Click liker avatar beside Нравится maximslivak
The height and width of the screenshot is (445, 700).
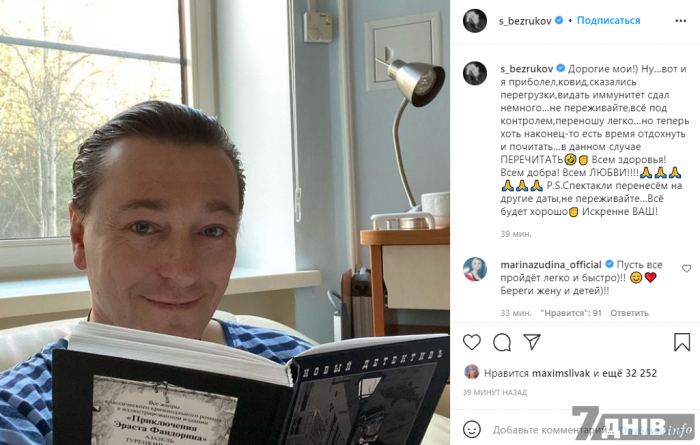pyautogui.click(x=471, y=372)
